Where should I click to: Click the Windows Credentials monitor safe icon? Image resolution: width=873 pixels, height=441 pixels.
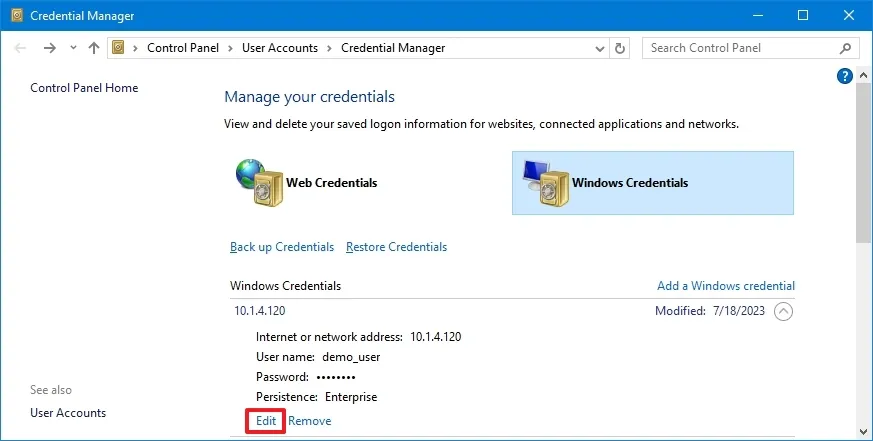click(546, 183)
